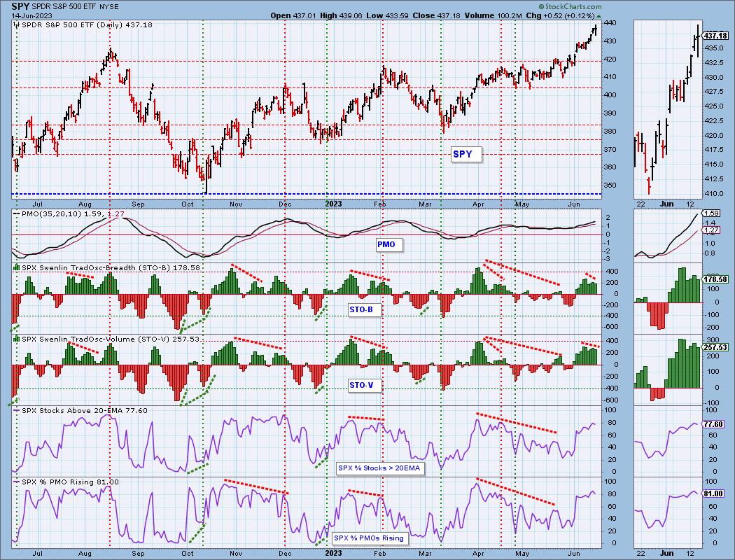Click the SPX % PMOs Rising label box
735x560 pixels.
[x=370, y=538]
